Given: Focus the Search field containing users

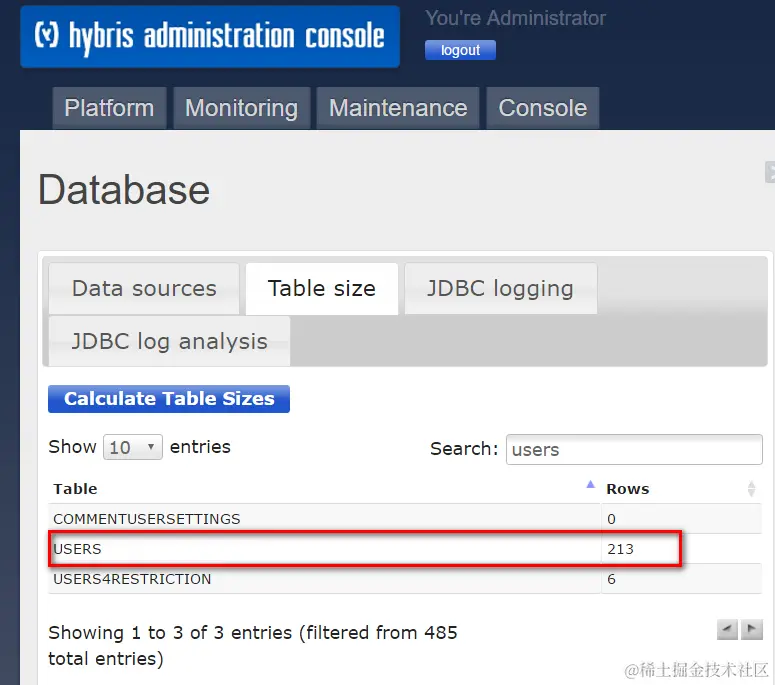Looking at the screenshot, I should point(634,449).
